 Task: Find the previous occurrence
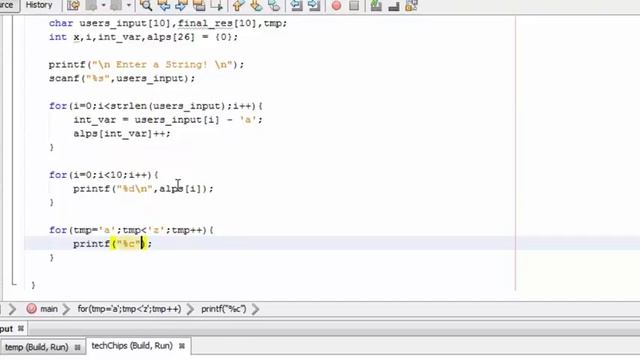pyautogui.click(x=164, y=6)
